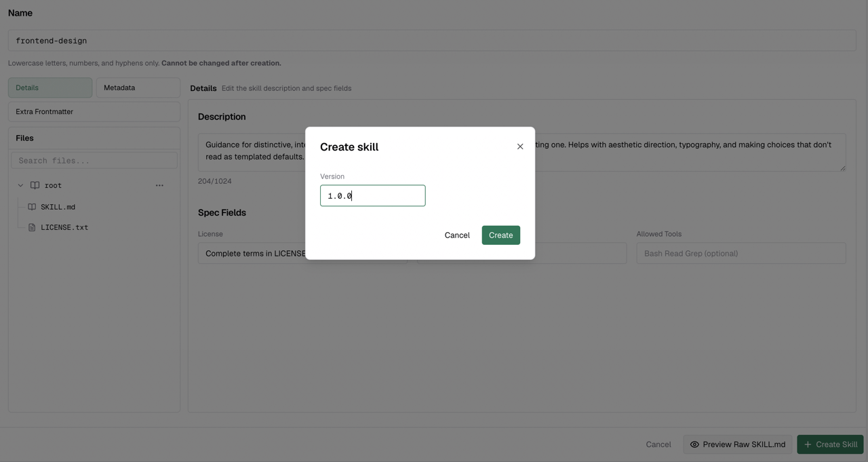
Task: Click Preview Raw SKILL.md button
Action: click(738, 444)
